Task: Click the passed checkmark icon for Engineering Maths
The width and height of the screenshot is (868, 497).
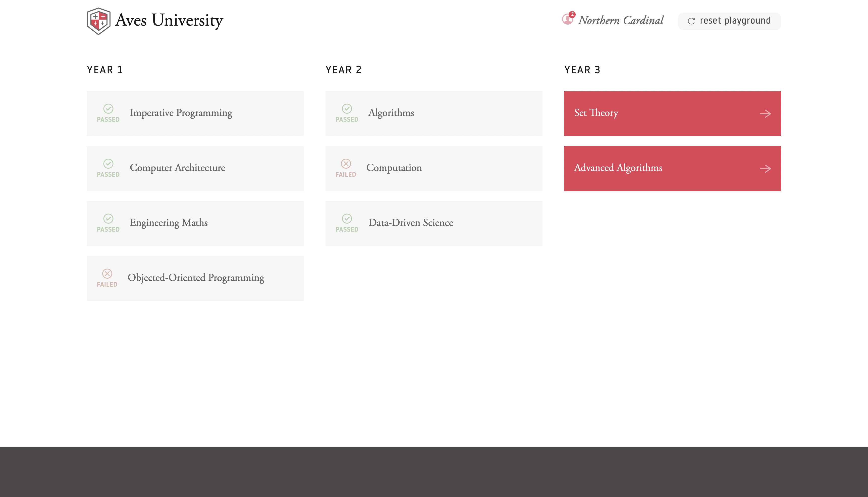Action: pyautogui.click(x=108, y=218)
